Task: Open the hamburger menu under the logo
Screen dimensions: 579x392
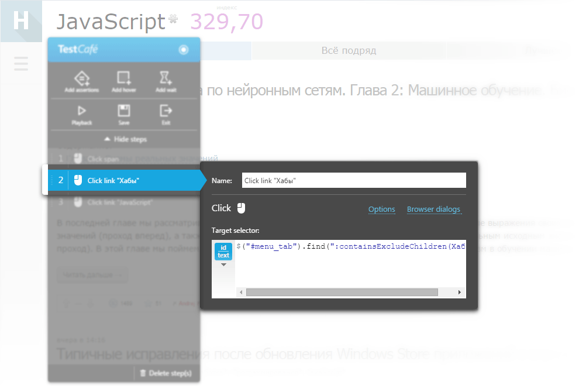Action: coord(21,64)
